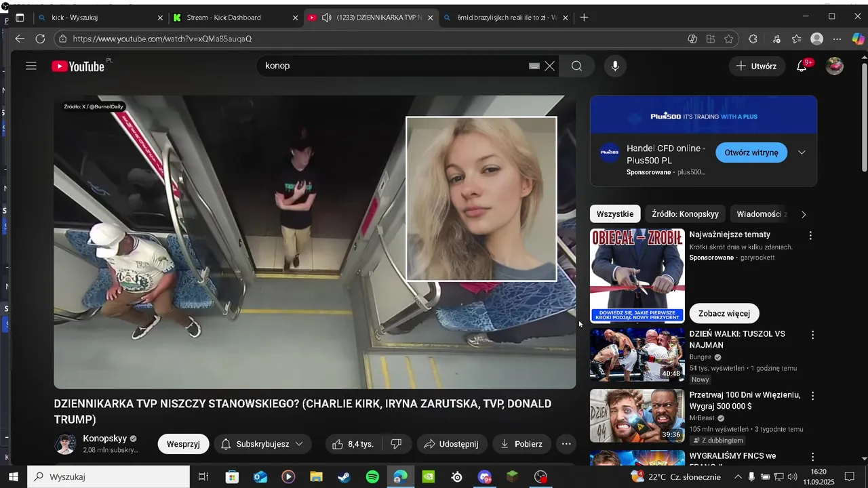The width and height of the screenshot is (868, 488).
Task: Mute the tab via speaker icon
Action: [327, 18]
